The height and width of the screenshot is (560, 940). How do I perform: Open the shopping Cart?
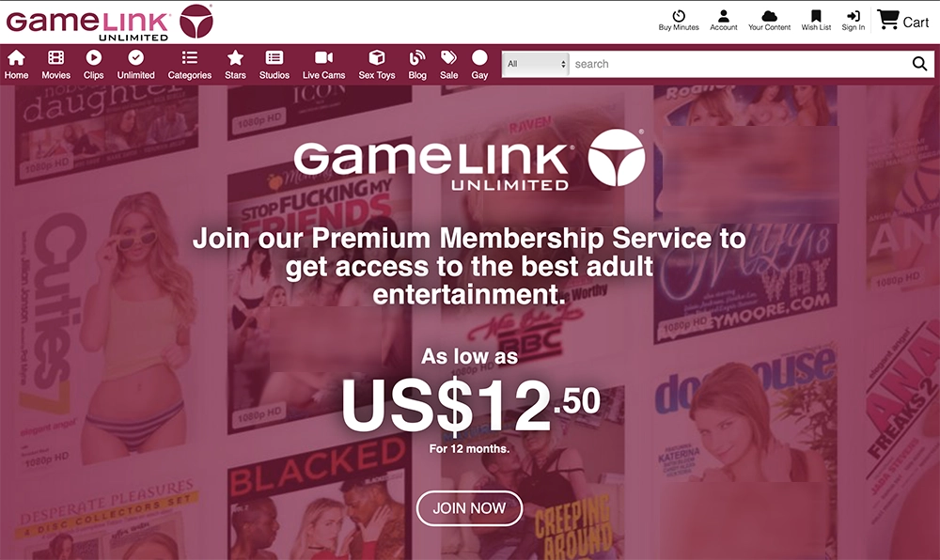click(902, 21)
